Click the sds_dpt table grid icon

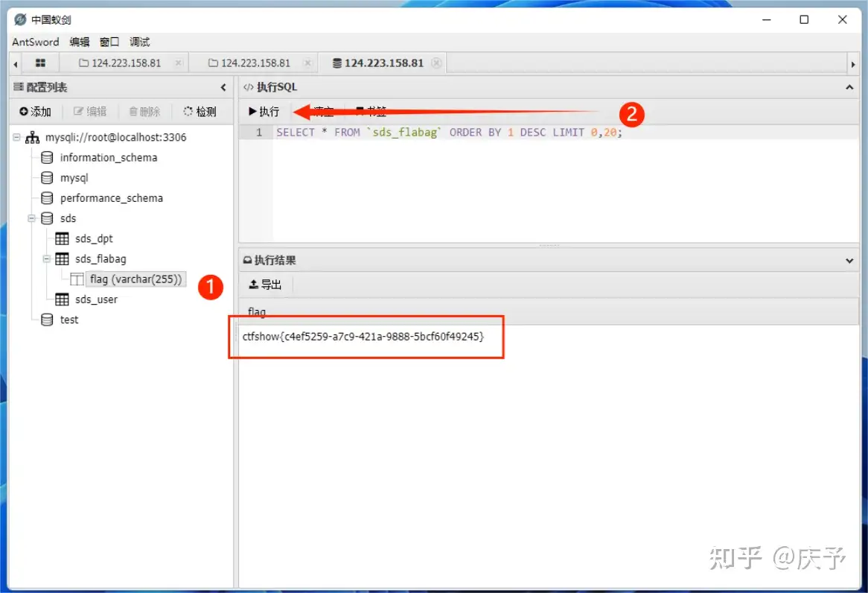(62, 239)
